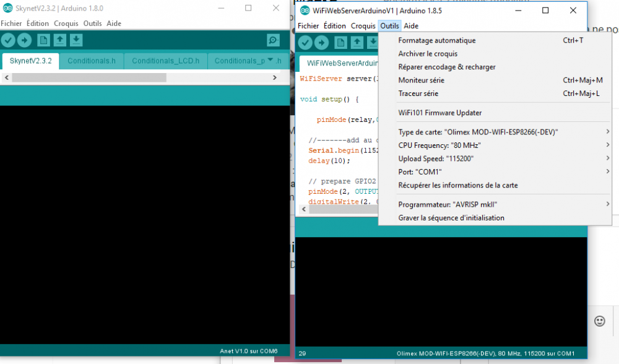This screenshot has height=364, width=619.
Task: Choose Archiver le croquis
Action: pyautogui.click(x=495, y=54)
